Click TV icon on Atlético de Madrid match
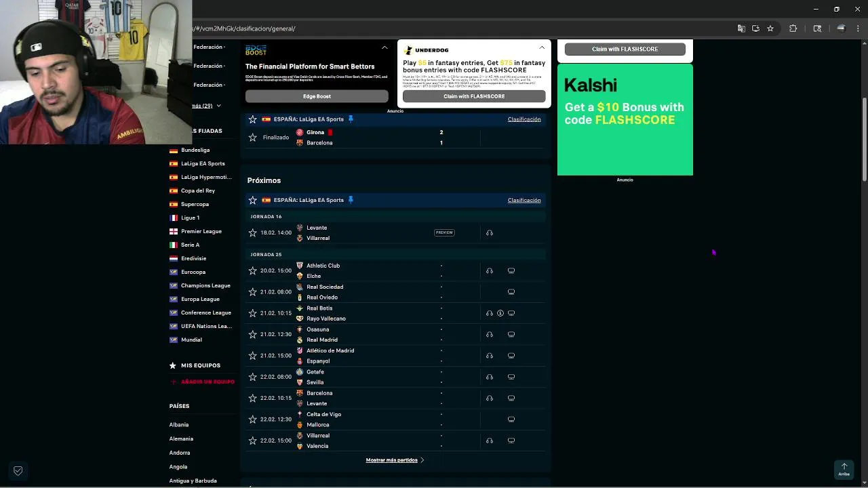The height and width of the screenshot is (488, 868). pyautogui.click(x=511, y=356)
